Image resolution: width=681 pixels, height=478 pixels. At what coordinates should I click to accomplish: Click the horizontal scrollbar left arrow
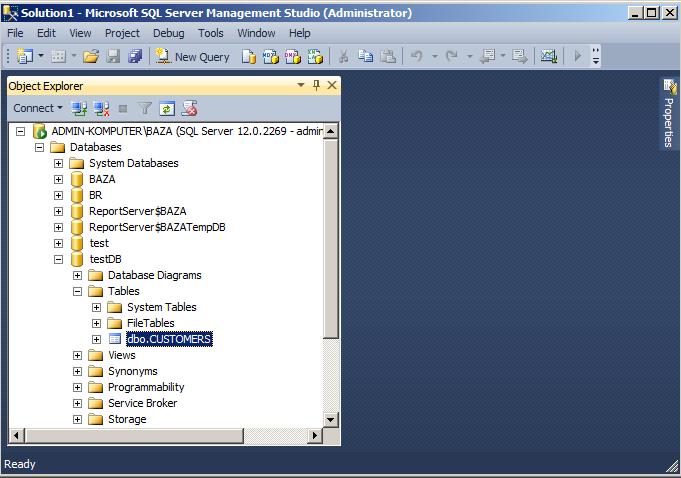(16, 435)
